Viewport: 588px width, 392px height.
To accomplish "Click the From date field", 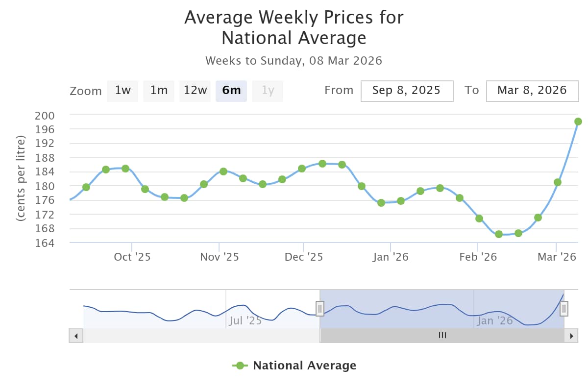I will click(407, 91).
